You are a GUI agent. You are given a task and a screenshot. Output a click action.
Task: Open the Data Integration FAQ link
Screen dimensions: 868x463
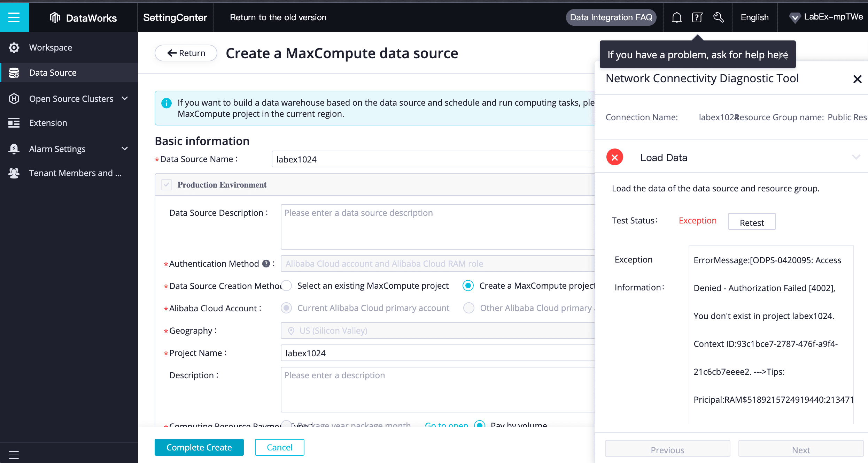point(611,17)
